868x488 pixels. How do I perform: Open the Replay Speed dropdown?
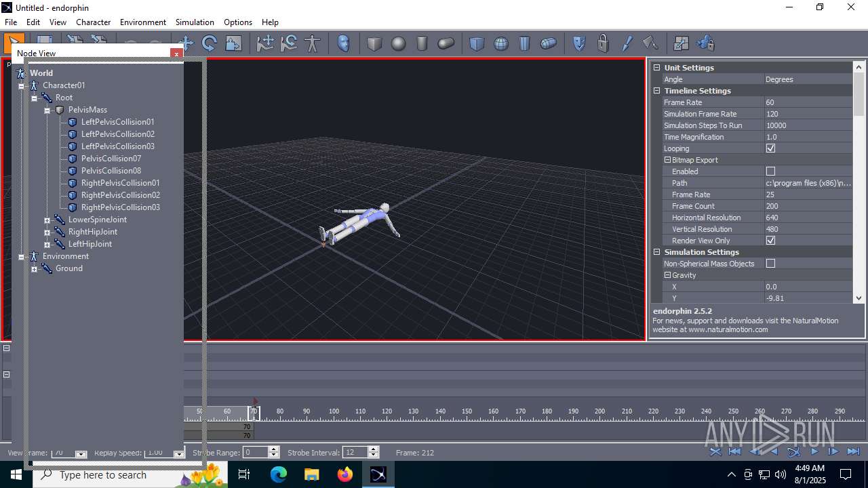(179, 453)
